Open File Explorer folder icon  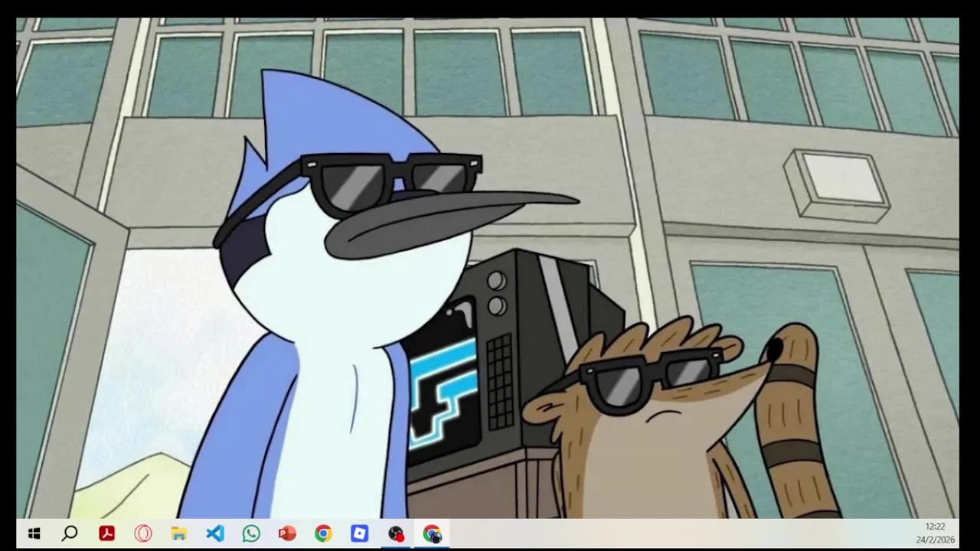179,533
